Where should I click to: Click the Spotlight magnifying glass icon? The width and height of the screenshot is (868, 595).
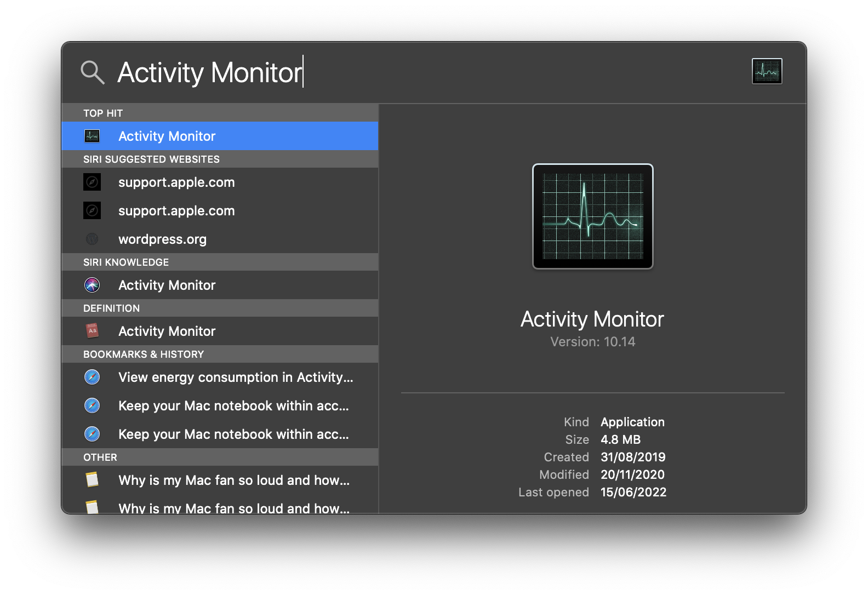[92, 72]
